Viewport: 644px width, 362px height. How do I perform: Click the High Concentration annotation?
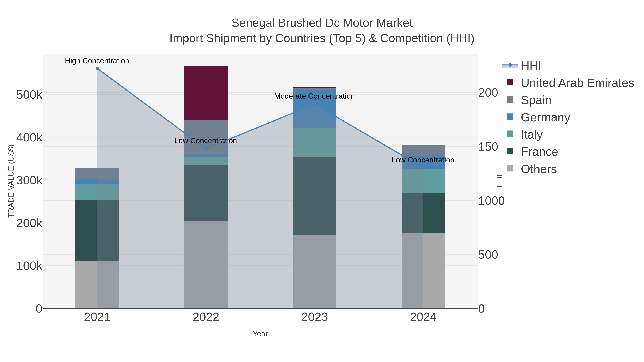click(97, 61)
